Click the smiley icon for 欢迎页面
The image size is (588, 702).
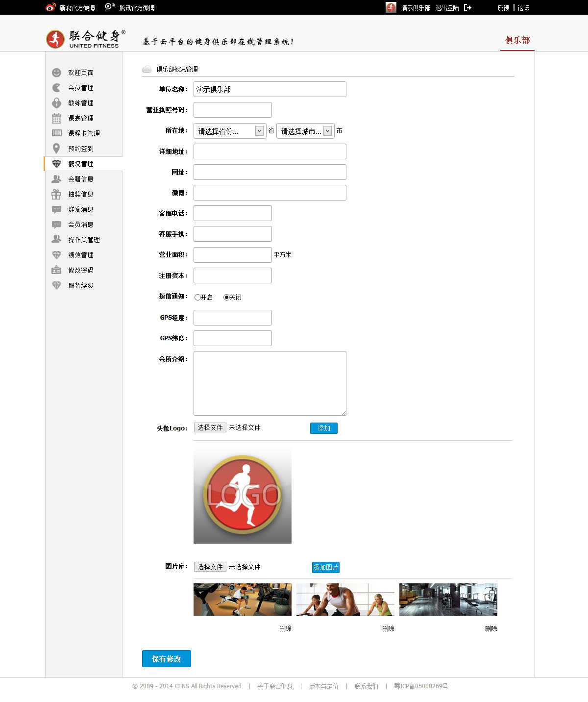(x=56, y=73)
